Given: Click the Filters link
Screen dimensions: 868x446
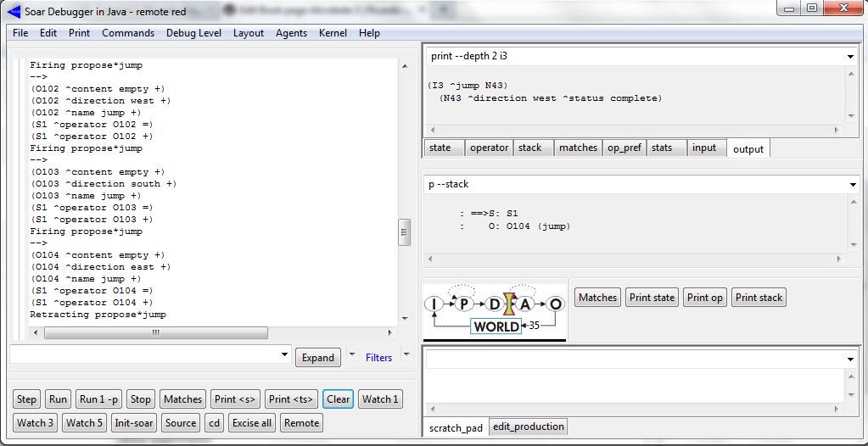Looking at the screenshot, I should 378,358.
